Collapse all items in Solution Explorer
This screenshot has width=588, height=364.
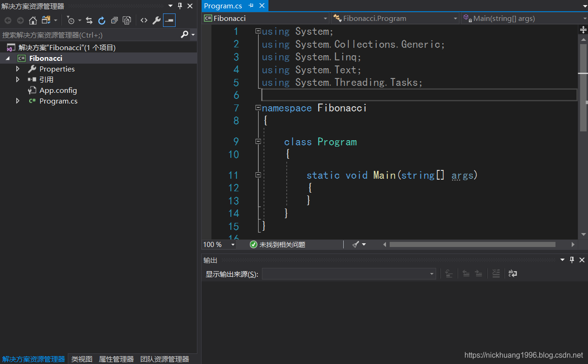tap(114, 20)
